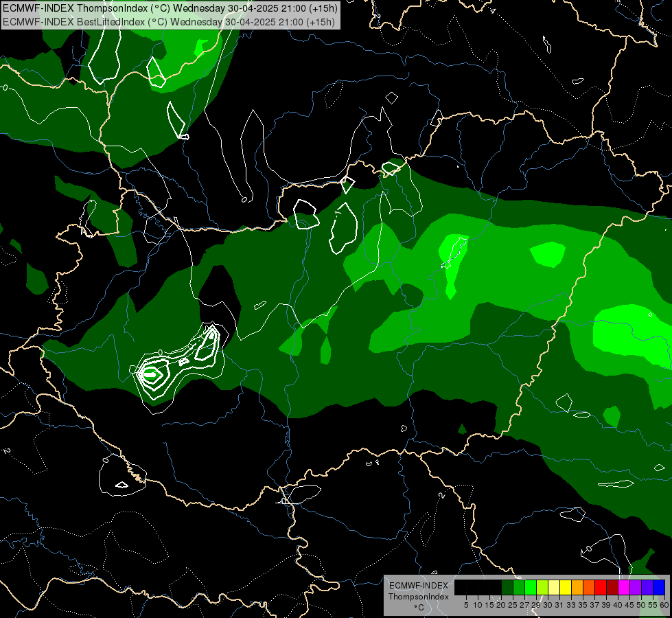Click the ThompsonIndex label in the legend

point(418,597)
